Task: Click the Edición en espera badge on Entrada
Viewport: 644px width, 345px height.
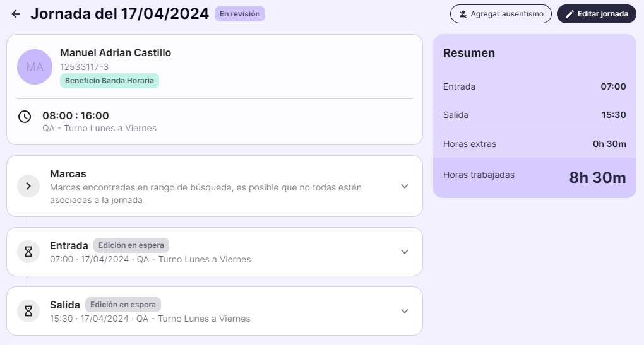Action: pyautogui.click(x=131, y=245)
